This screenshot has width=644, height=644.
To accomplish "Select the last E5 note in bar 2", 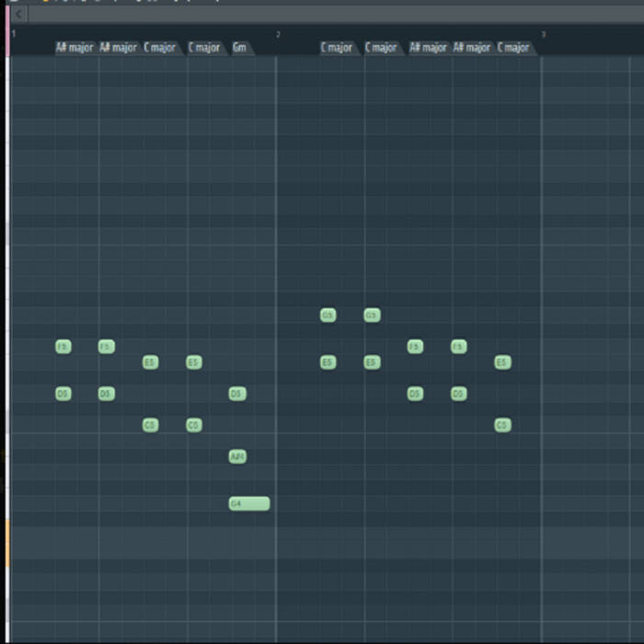I will (502, 362).
